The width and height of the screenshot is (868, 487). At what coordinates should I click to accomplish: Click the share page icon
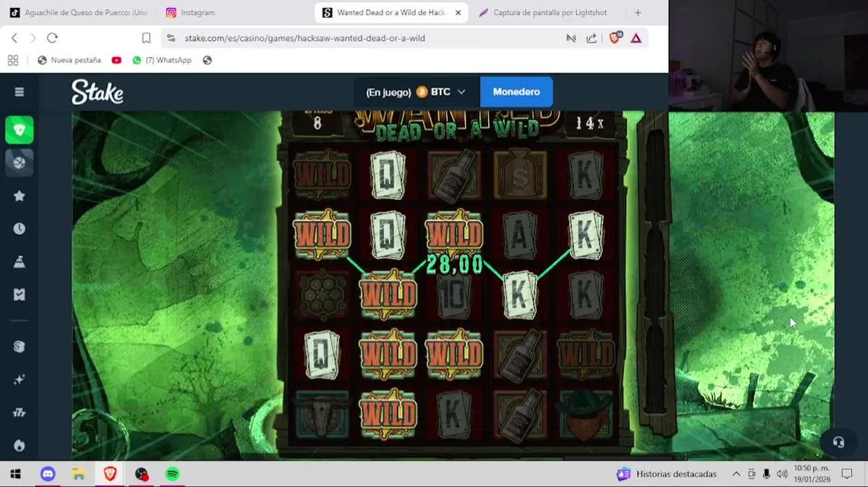tap(592, 38)
